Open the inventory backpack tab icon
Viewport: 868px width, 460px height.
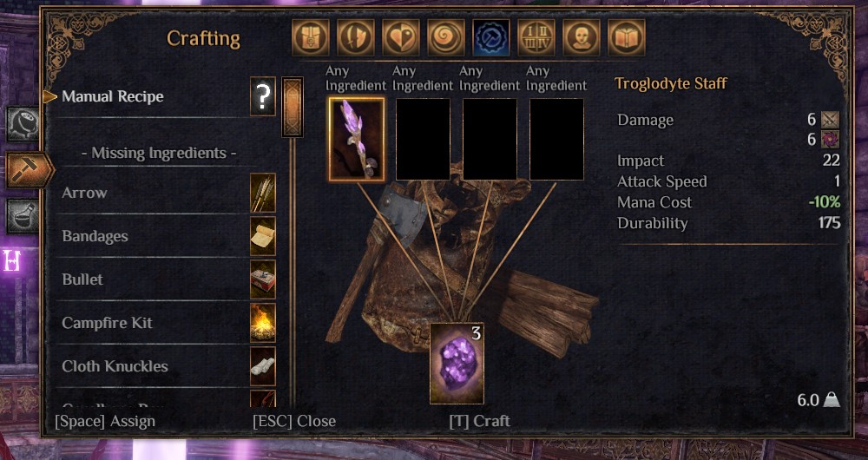point(311,37)
